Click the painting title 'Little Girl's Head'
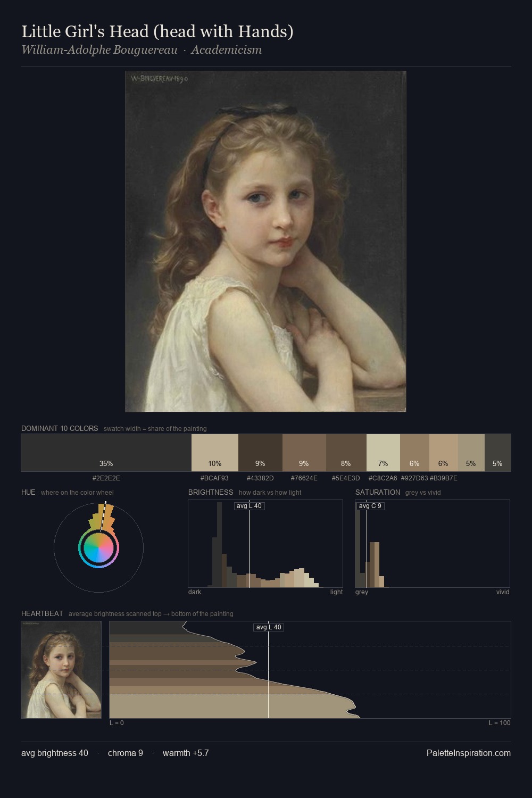Viewport: 532px width, 798px height. (x=157, y=31)
